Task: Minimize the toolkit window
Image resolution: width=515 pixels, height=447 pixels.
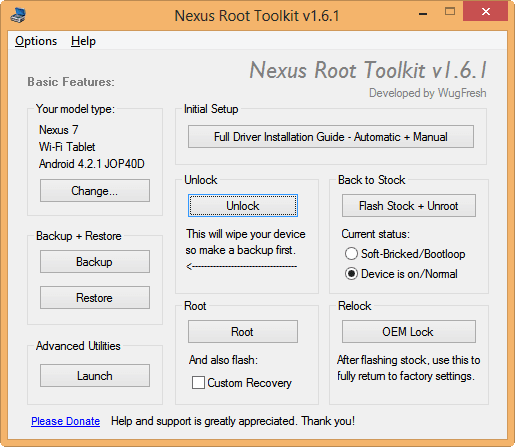Action: (423, 14)
